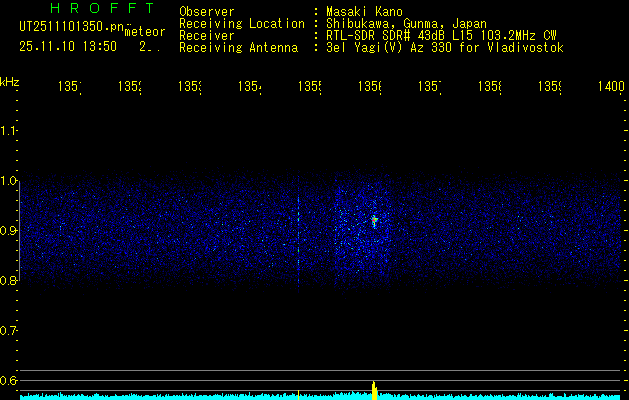This screenshot has height=400, width=629.
Task: Click the 0.7 kHz frequency tick label
Action: click(8, 330)
